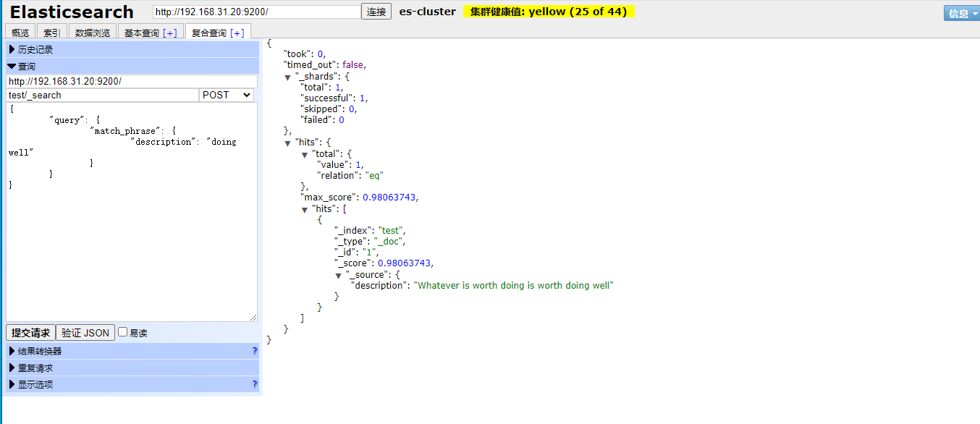This screenshot has width=980, height=424.
Task: Click the [+] icon on 基本查询 tab
Action: 169,33
